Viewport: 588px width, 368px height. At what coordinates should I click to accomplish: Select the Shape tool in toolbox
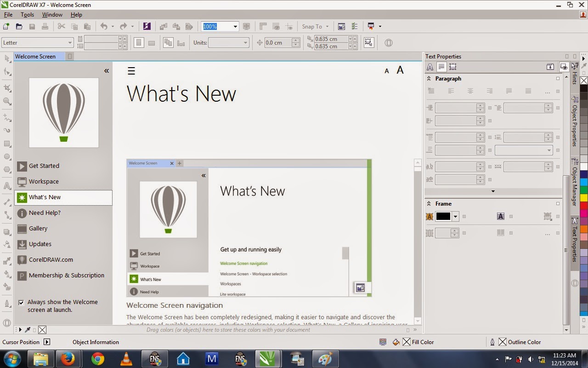click(x=7, y=72)
